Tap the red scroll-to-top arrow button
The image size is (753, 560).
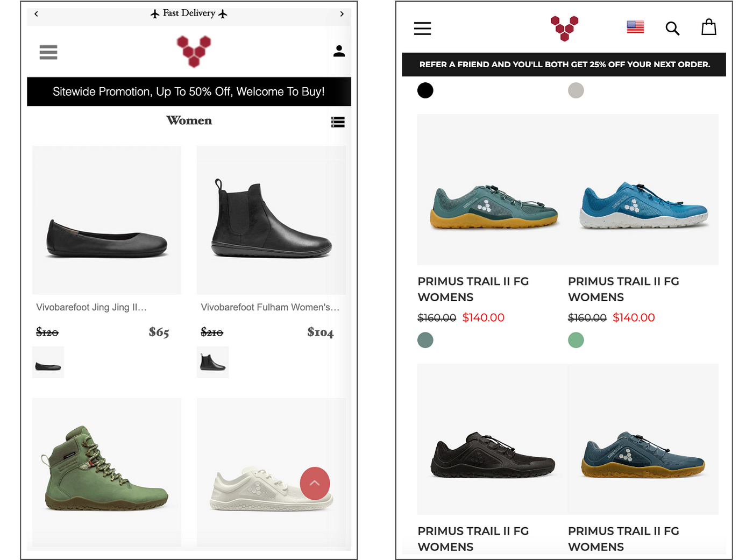315,483
